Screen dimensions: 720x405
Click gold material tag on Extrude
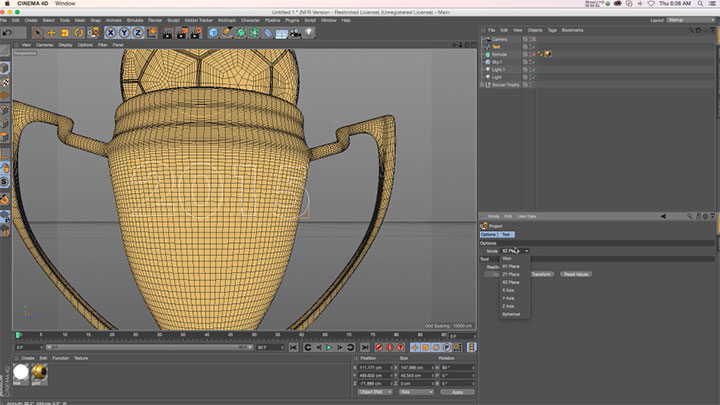[548, 54]
